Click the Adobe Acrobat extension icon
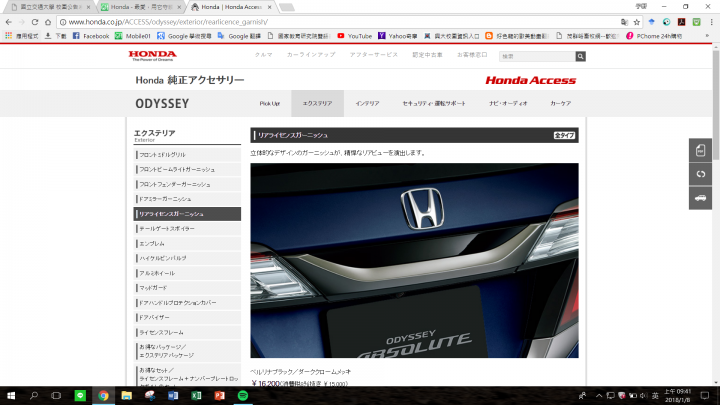 click(x=681, y=22)
